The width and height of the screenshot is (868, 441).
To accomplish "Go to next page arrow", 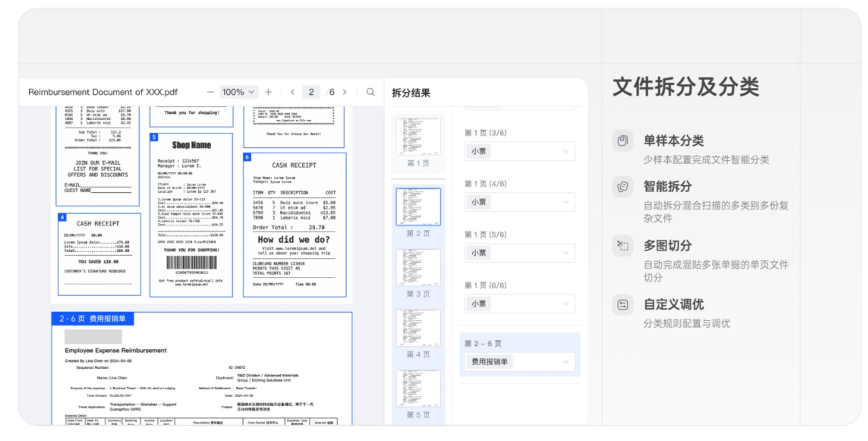I will 344,92.
